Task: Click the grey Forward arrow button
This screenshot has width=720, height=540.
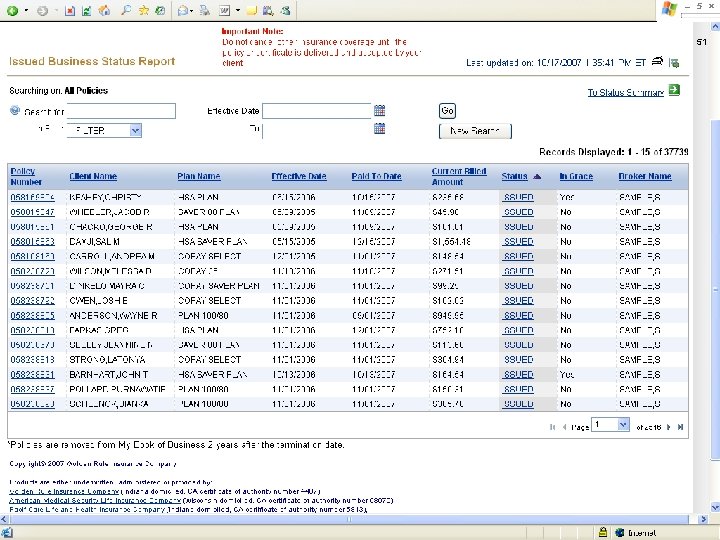Action: coord(42,11)
